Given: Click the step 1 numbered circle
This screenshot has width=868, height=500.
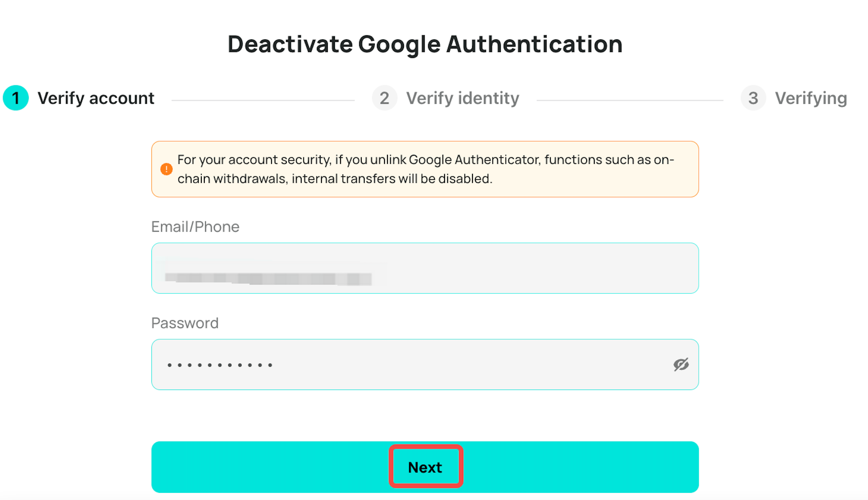Looking at the screenshot, I should tap(16, 98).
